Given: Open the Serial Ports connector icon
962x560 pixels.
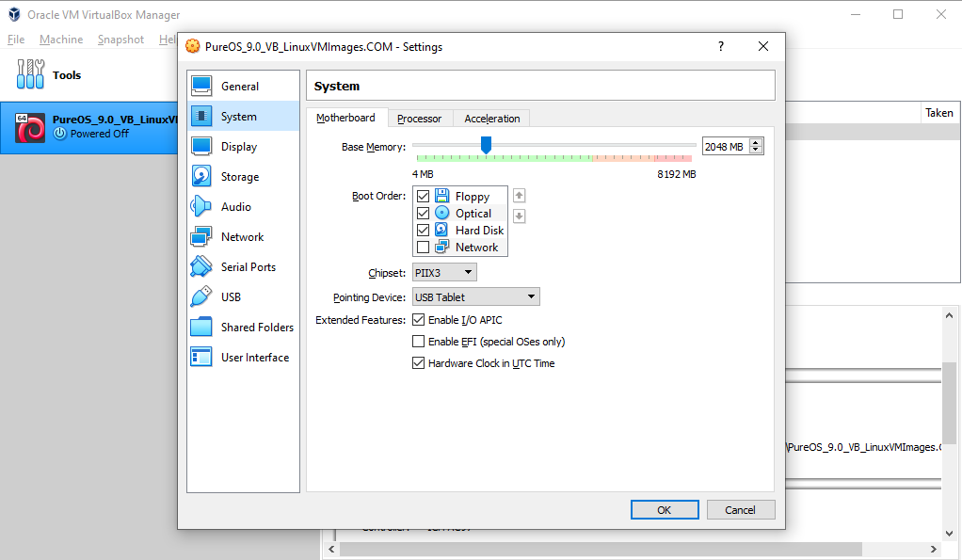Looking at the screenshot, I should tap(201, 266).
